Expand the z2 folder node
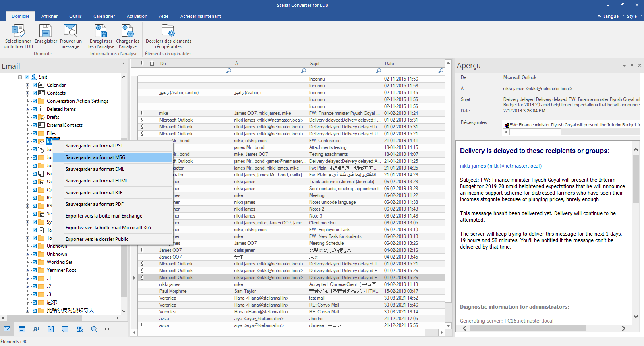644x346 pixels. (x=27, y=286)
